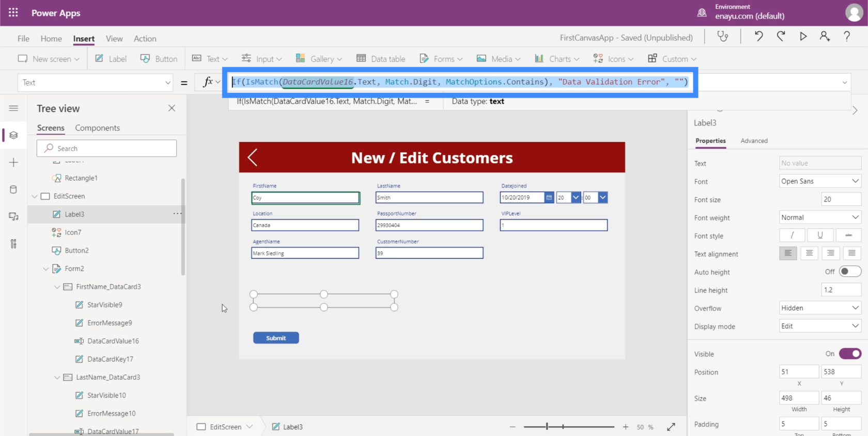Apply italic font style
Viewport: 868px width, 436px height.
coord(792,236)
